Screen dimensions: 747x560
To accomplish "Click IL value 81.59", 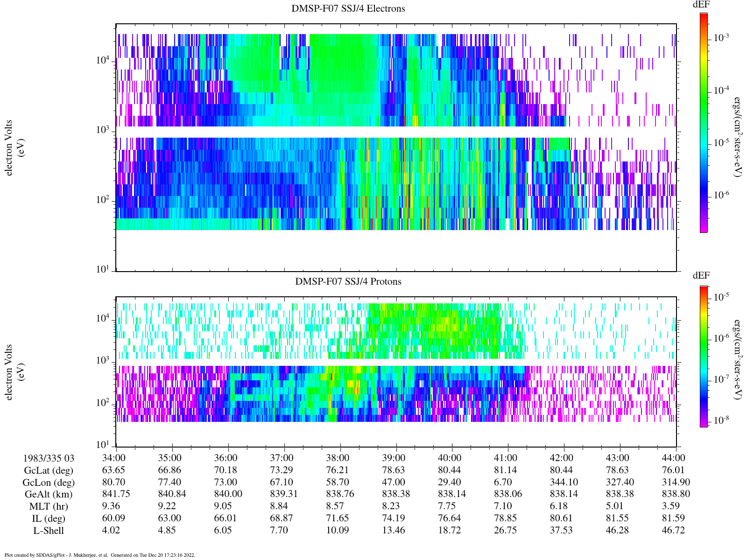I will tap(674, 518).
